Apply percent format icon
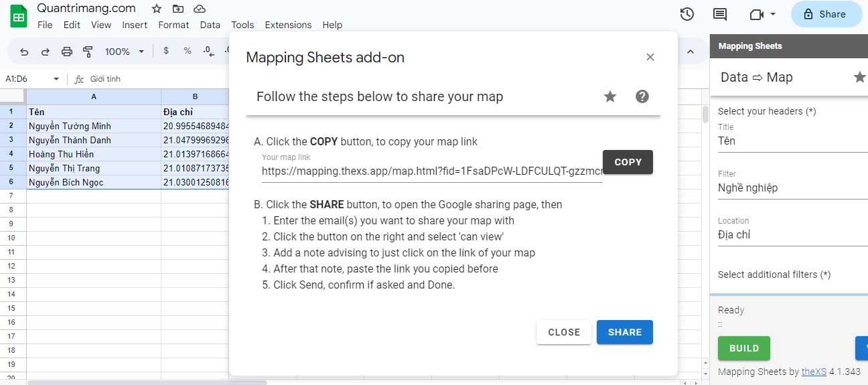Screen dimensions: 868x385 tap(188, 52)
